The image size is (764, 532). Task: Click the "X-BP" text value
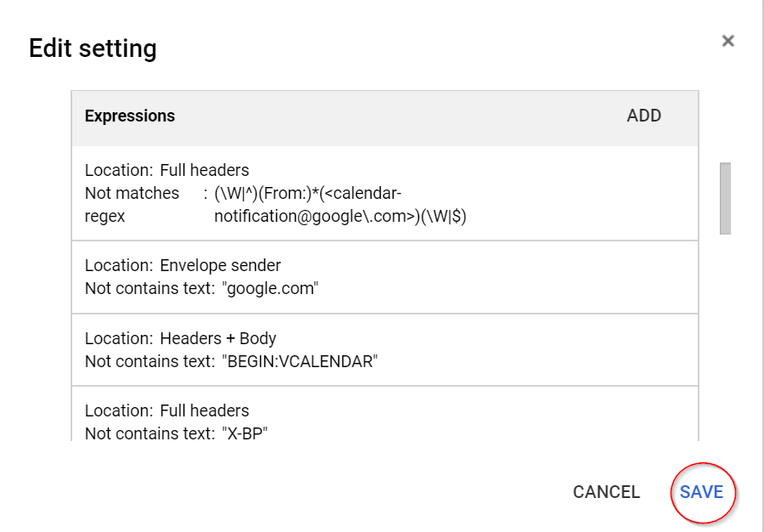tap(245, 433)
